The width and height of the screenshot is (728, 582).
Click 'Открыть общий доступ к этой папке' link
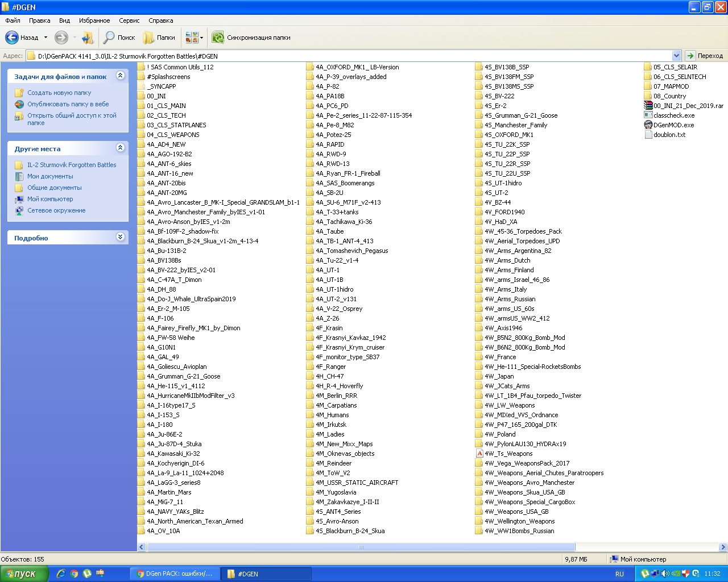point(72,119)
